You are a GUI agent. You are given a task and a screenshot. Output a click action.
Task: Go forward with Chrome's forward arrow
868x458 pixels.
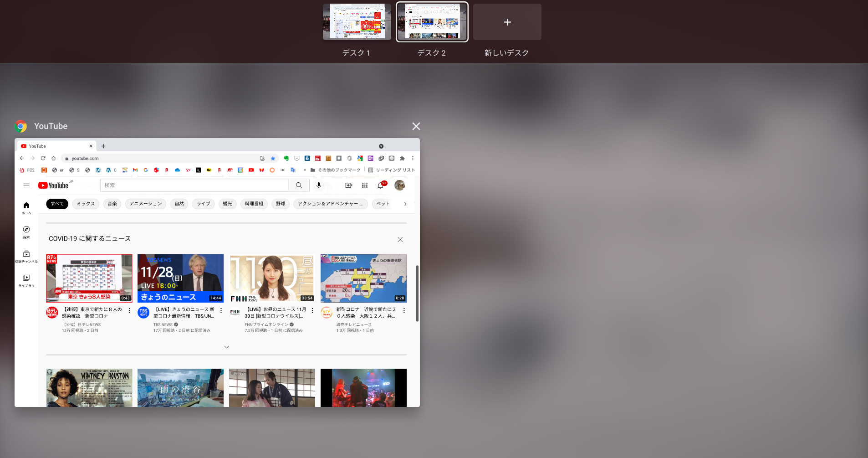32,158
